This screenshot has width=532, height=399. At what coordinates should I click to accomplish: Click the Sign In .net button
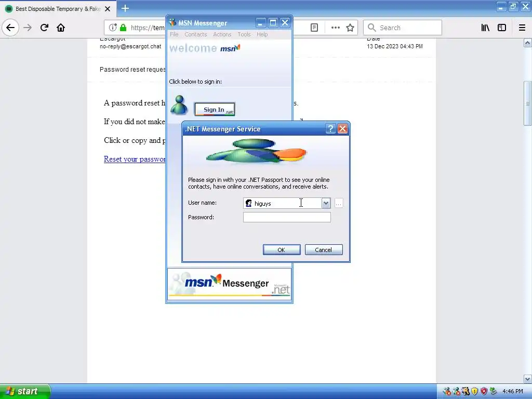215,109
